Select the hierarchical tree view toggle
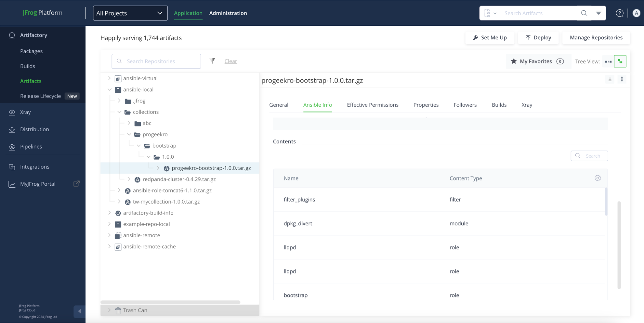 620,62
